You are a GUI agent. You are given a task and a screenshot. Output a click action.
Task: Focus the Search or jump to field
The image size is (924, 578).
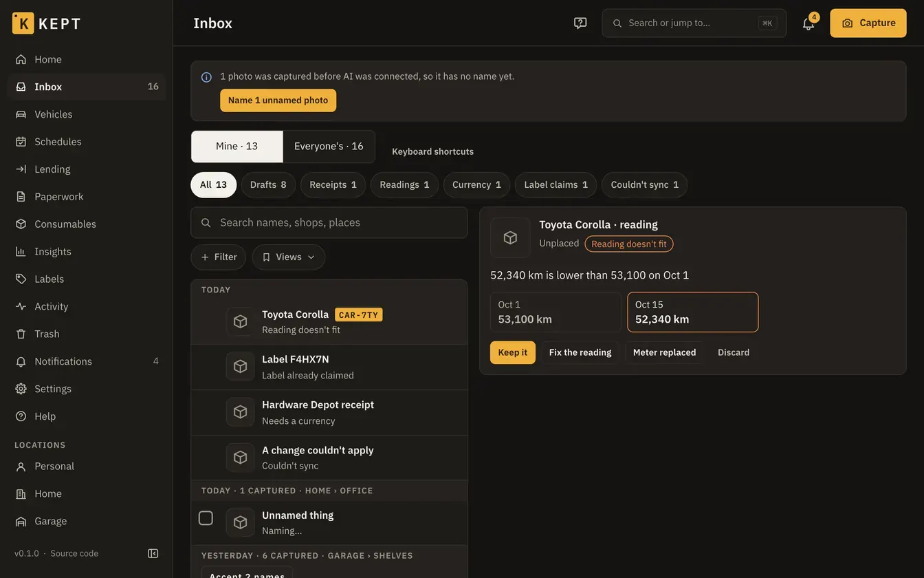pos(694,23)
